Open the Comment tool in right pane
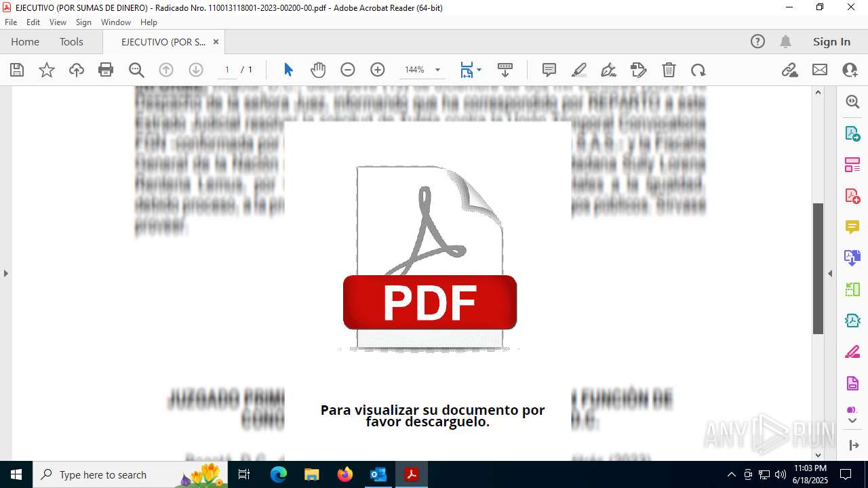 852,227
